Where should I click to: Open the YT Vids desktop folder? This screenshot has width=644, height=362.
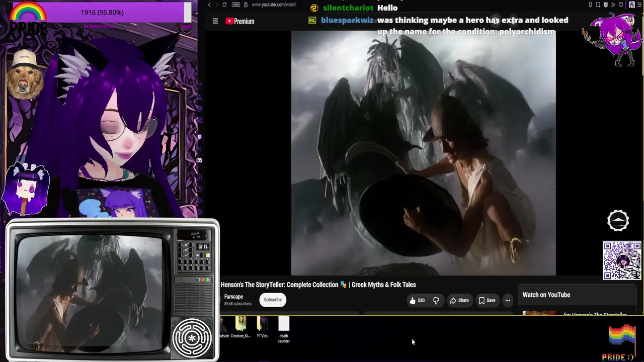(x=262, y=327)
